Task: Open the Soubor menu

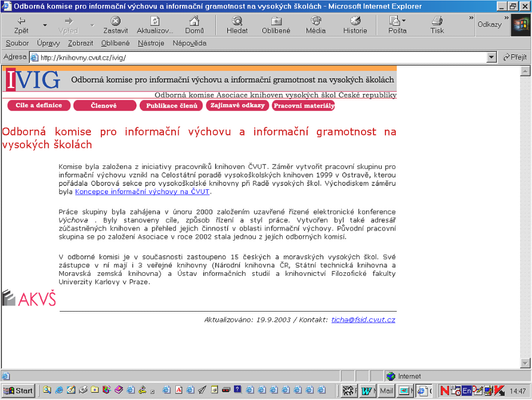Action: click(x=17, y=43)
